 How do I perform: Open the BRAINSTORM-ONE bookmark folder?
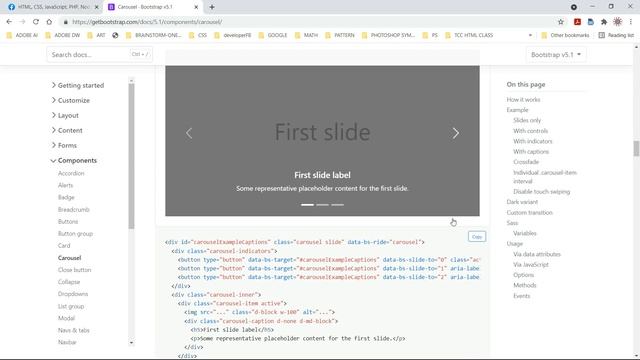click(153, 35)
